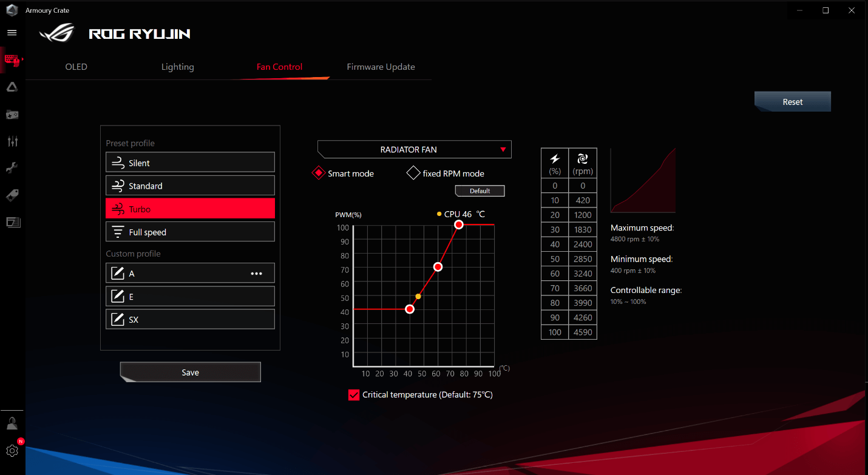868x475 pixels.
Task: Click the Minimum speed label
Action: (642, 259)
